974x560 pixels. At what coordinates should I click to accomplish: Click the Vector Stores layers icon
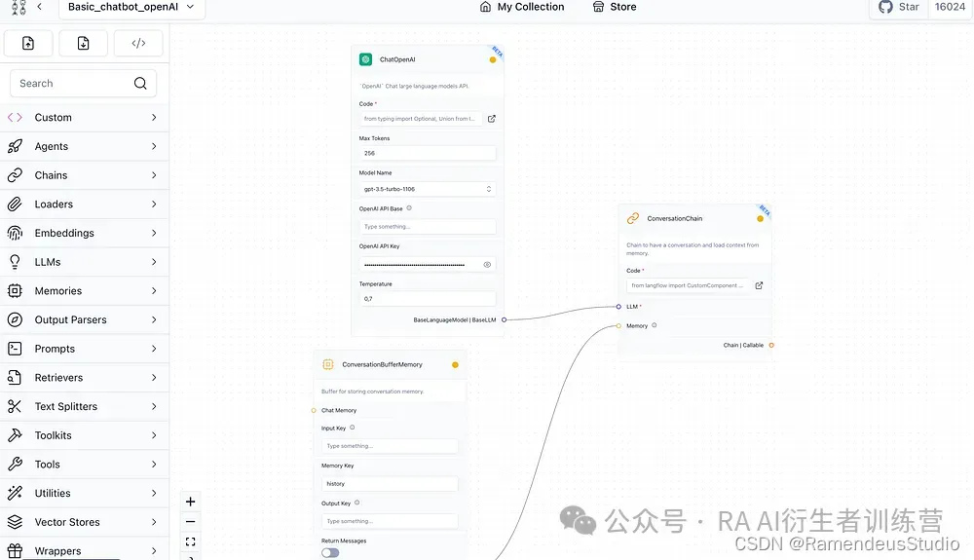[x=15, y=521]
